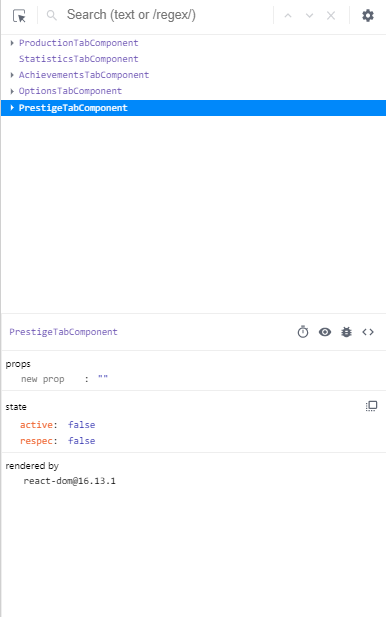Expand the selected PrestigeTabComponent arrow

(12, 107)
